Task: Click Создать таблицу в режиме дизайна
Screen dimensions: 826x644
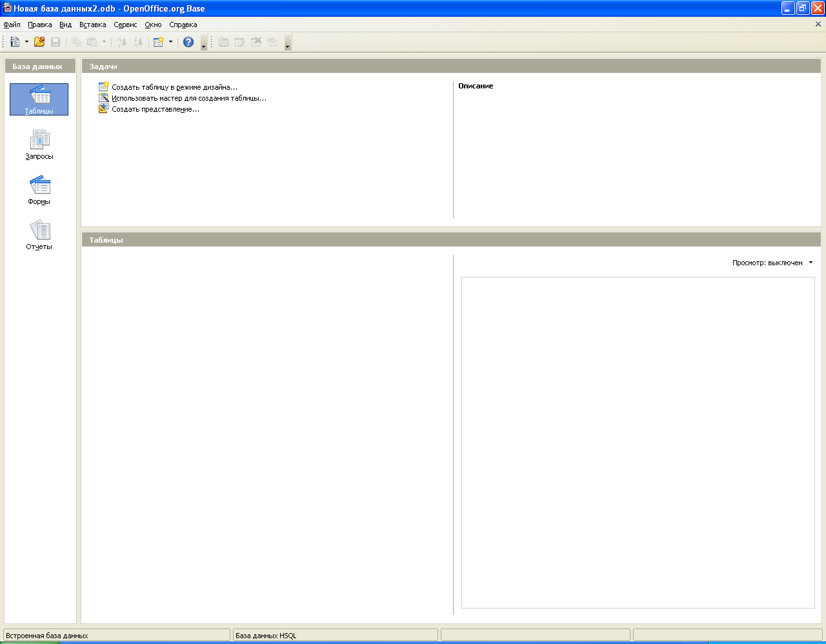Action: (x=174, y=87)
